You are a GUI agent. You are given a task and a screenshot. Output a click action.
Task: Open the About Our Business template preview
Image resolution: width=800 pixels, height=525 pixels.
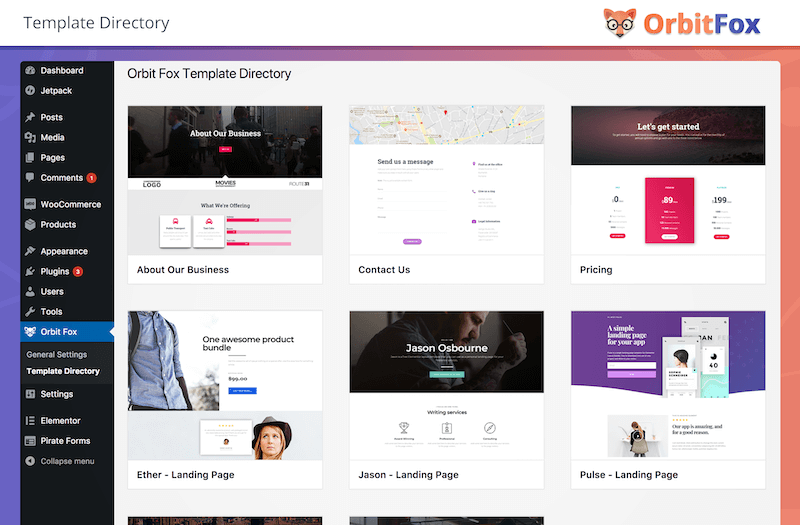(x=225, y=180)
